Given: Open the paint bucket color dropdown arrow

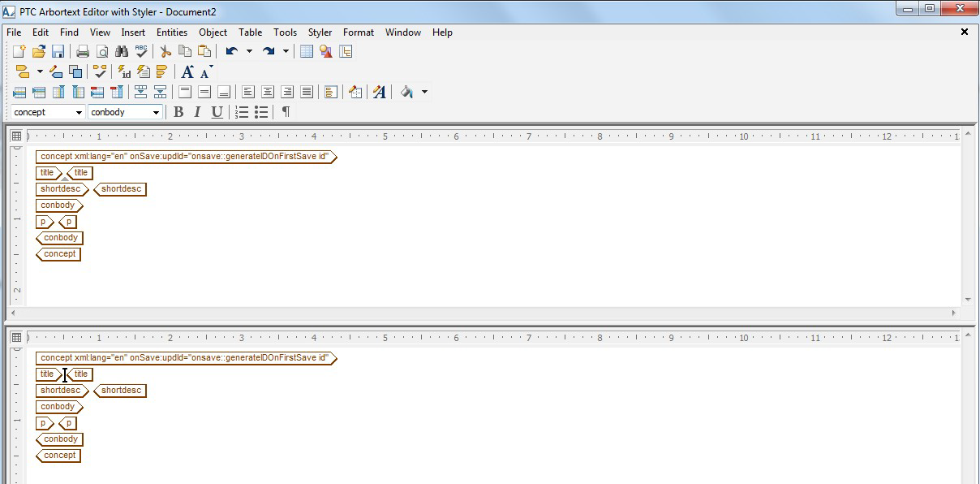Looking at the screenshot, I should [x=423, y=92].
